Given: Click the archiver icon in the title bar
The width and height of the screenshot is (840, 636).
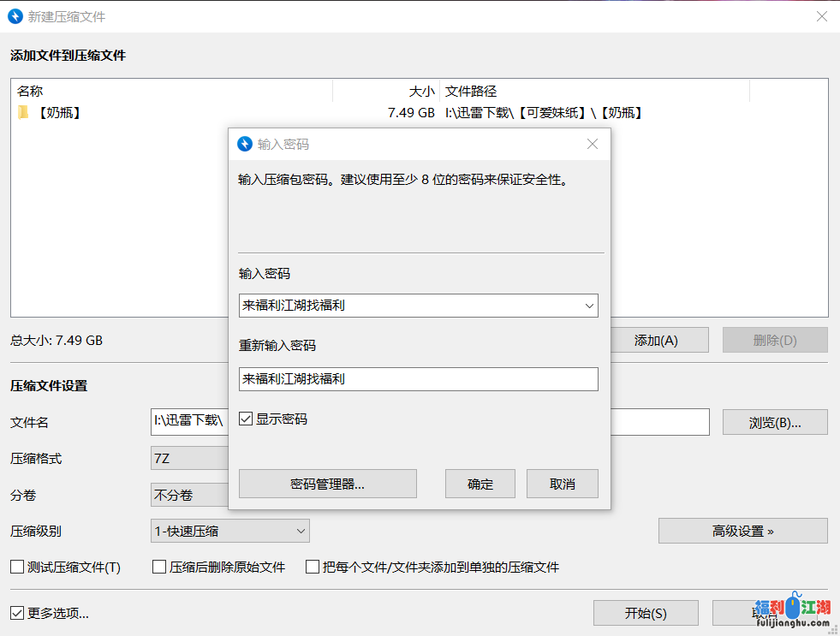Looking at the screenshot, I should click(16, 16).
